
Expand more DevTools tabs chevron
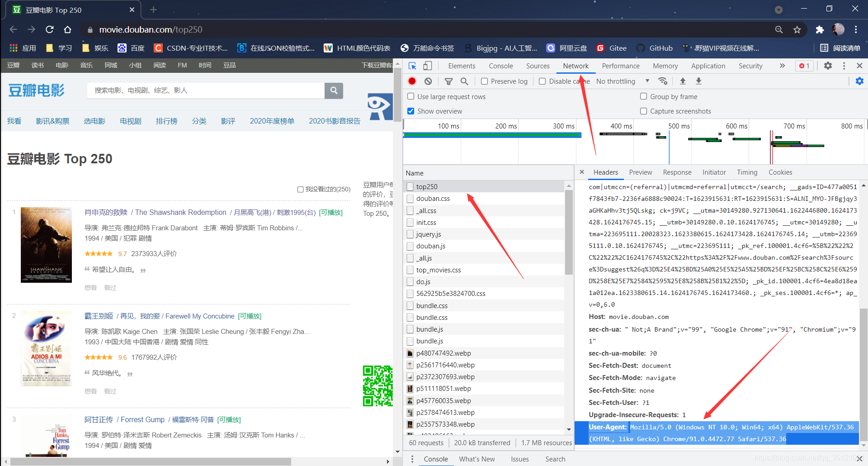[x=782, y=66]
